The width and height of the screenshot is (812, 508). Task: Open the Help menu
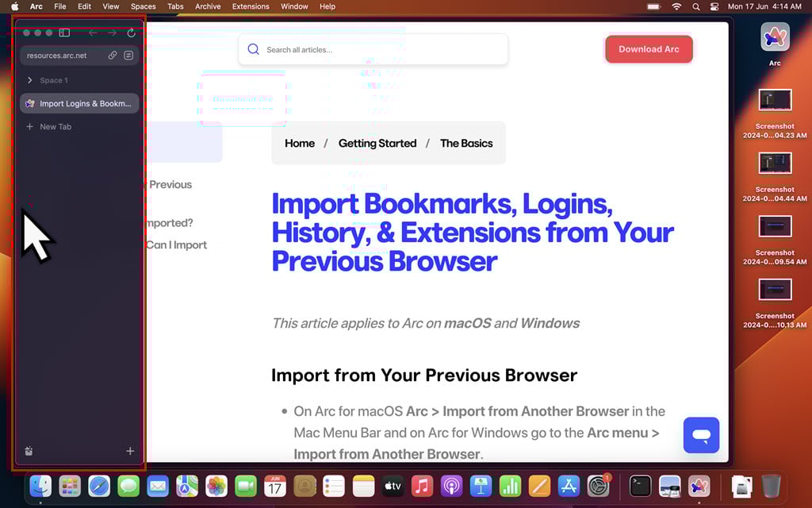(x=327, y=6)
